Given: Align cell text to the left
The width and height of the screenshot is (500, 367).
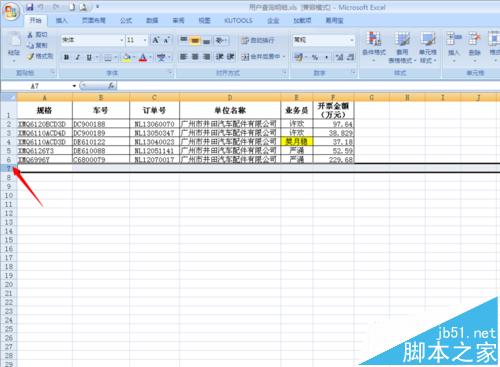Looking at the screenshot, I should (x=184, y=57).
